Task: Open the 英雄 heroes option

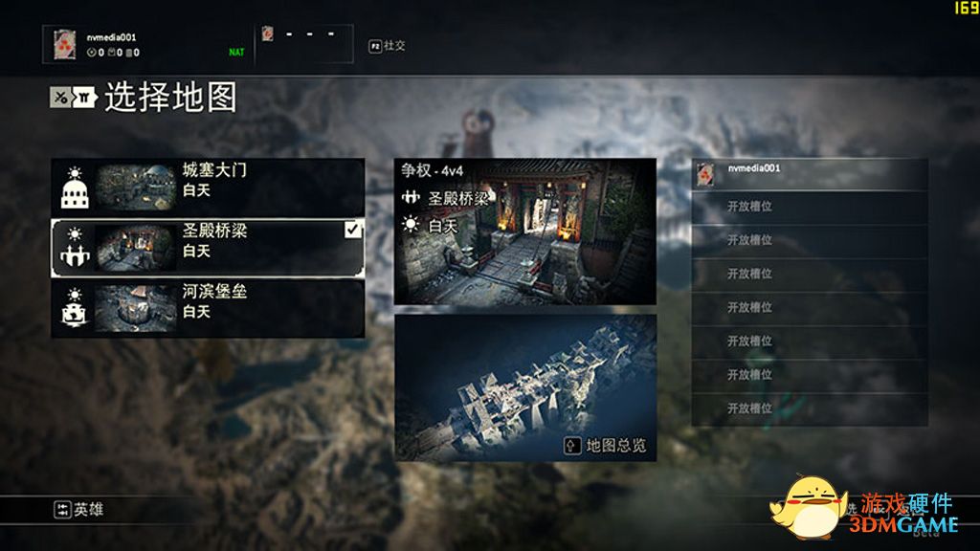Action: (x=78, y=509)
